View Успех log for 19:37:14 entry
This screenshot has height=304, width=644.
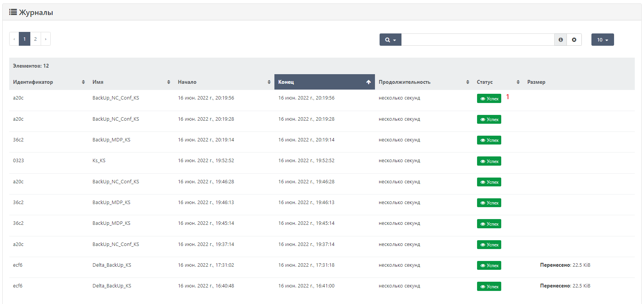pyautogui.click(x=489, y=245)
